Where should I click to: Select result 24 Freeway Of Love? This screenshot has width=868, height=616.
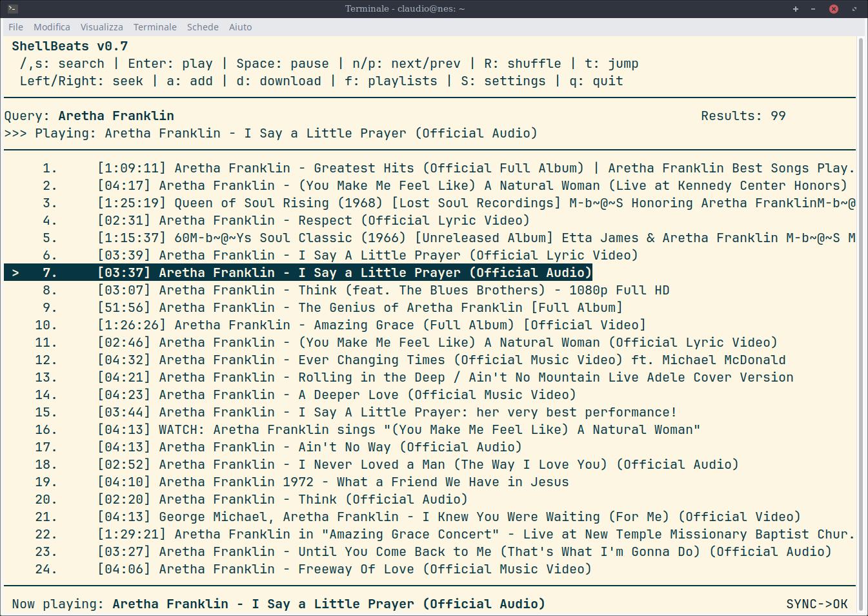430,570
